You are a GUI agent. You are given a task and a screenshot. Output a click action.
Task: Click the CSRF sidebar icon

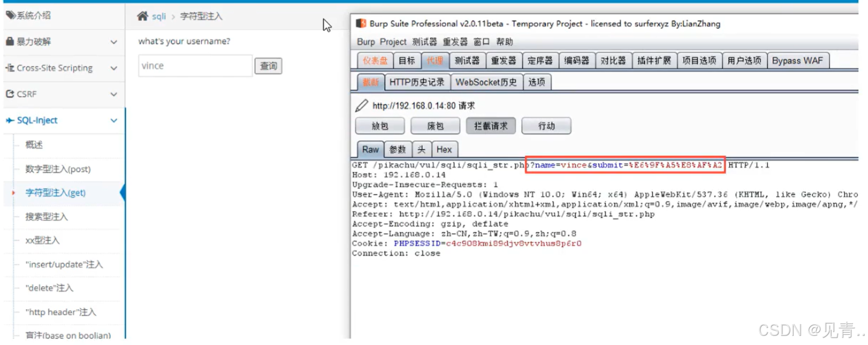tap(10, 94)
